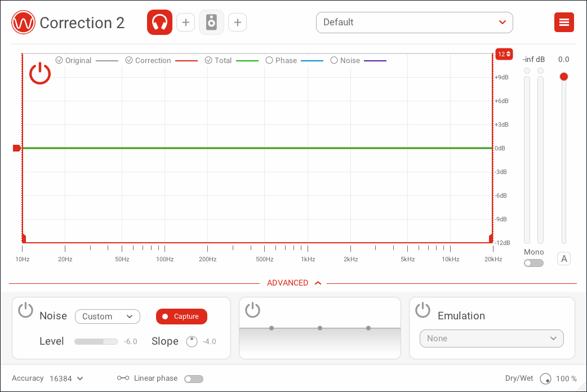Toggle the Emulation section power icon
This screenshot has height=392, width=587.
(423, 310)
